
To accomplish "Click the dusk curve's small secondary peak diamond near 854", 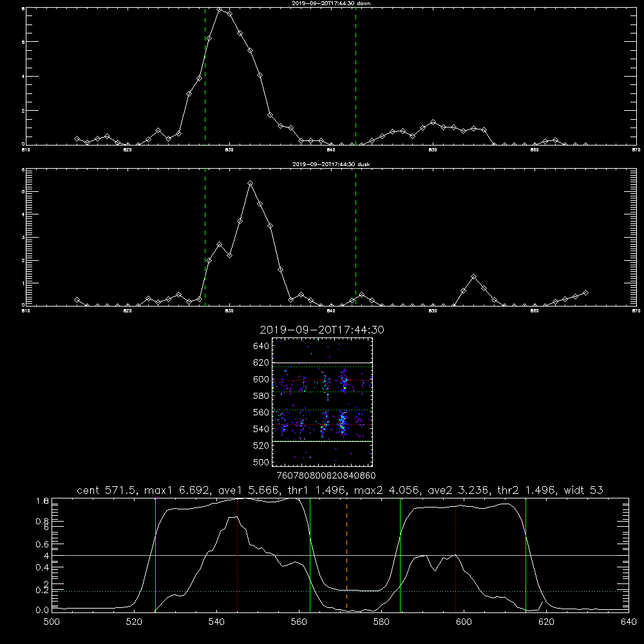I will tap(473, 277).
